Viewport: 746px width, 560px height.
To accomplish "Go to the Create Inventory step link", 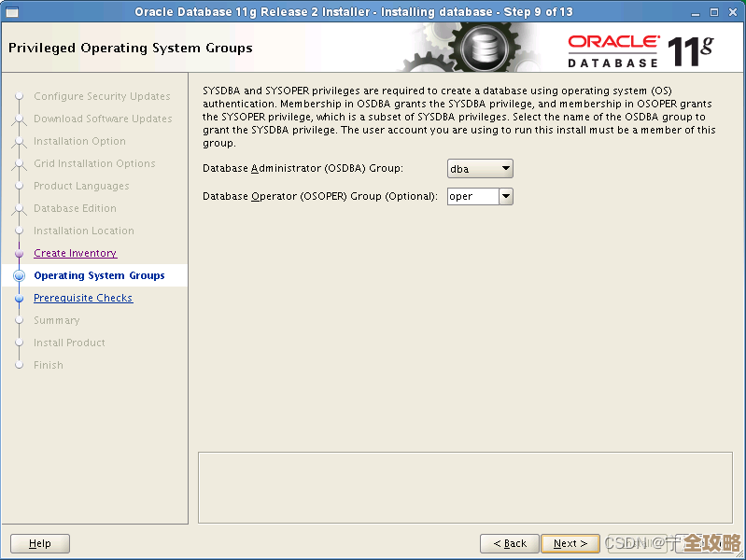I will tap(75, 254).
